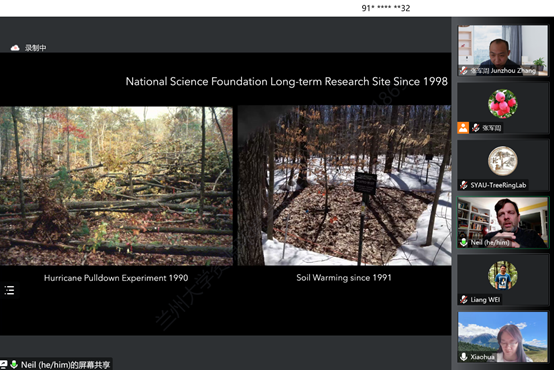554x370 pixels.
Task: Click Liang WEI's muted microphone icon
Action: [x=464, y=300]
